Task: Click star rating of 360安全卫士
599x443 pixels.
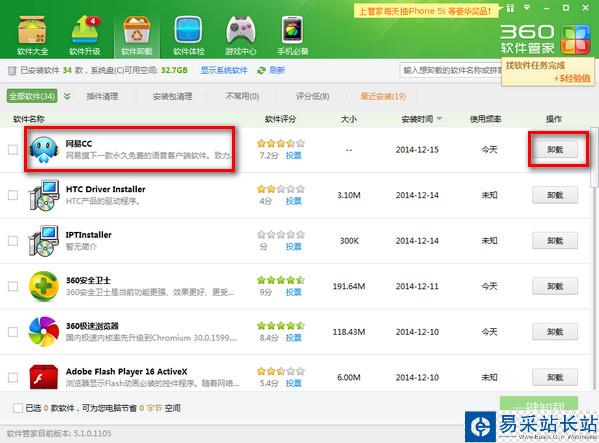Action: pos(281,280)
